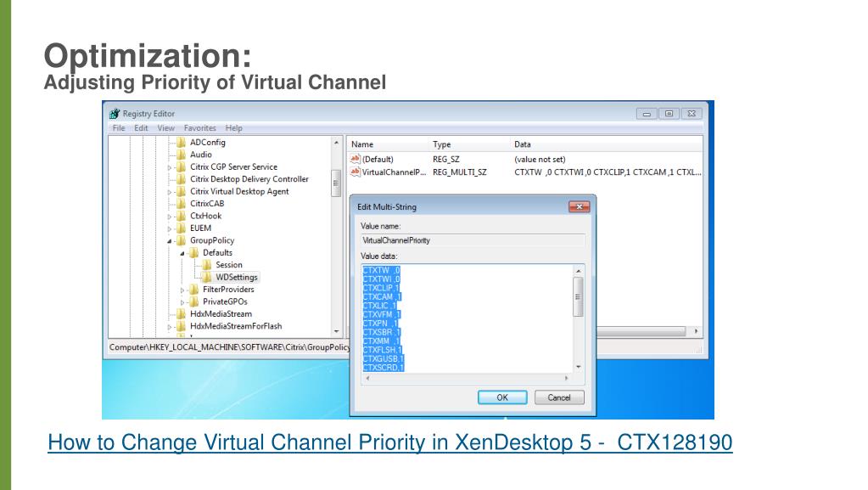Select the Audio folder icon

pos(181,155)
